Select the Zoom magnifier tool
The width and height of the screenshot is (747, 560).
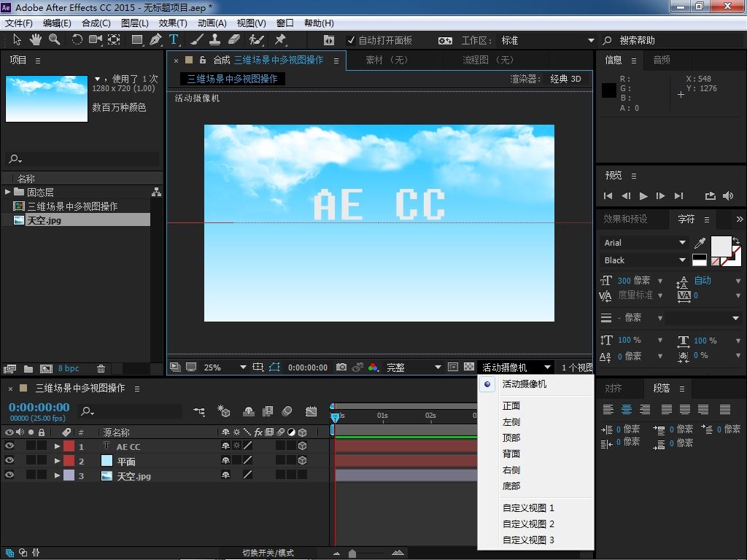tap(54, 40)
